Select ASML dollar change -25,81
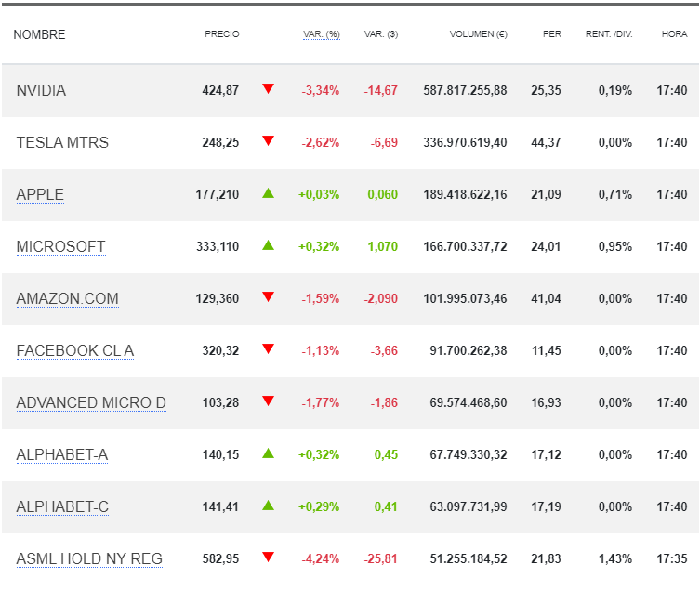The image size is (700, 591). tap(381, 558)
